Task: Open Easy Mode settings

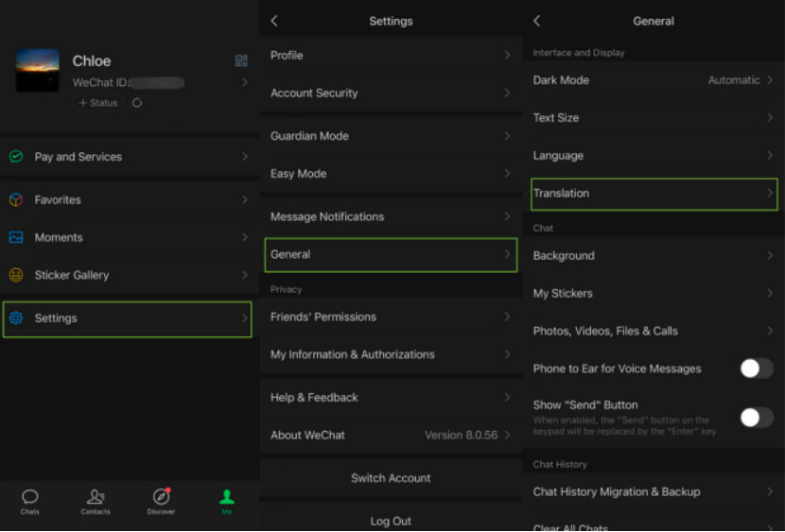Action: (391, 174)
